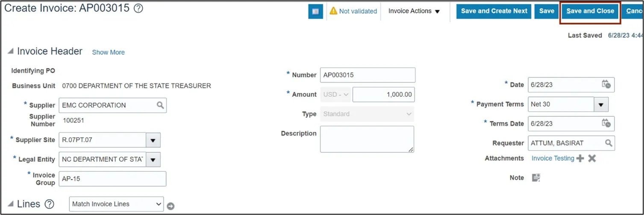Click the help icon beside Lines heading
This screenshot has height=215, width=644.
pos(50,204)
